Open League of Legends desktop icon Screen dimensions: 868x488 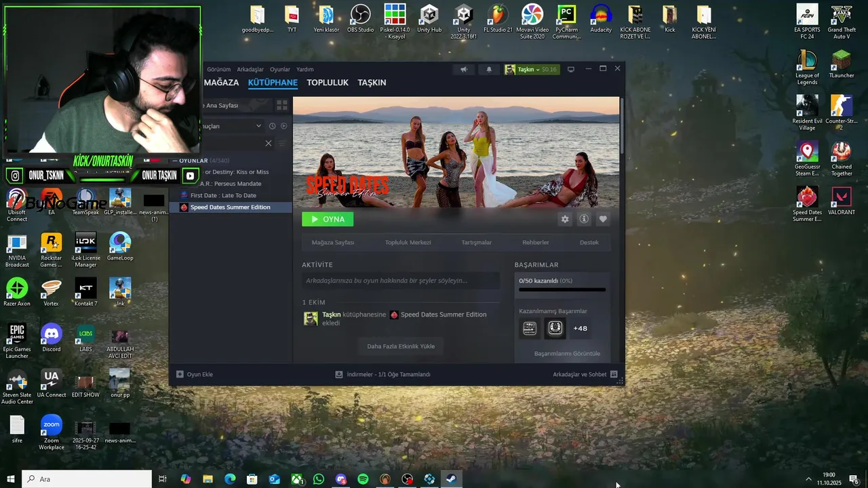coord(807,68)
